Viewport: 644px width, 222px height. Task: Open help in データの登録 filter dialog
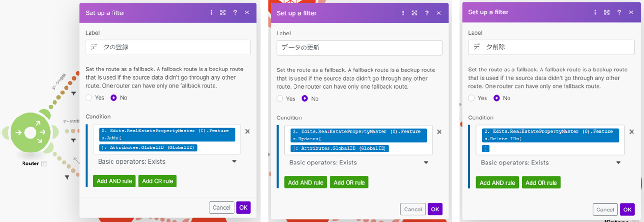(235, 12)
